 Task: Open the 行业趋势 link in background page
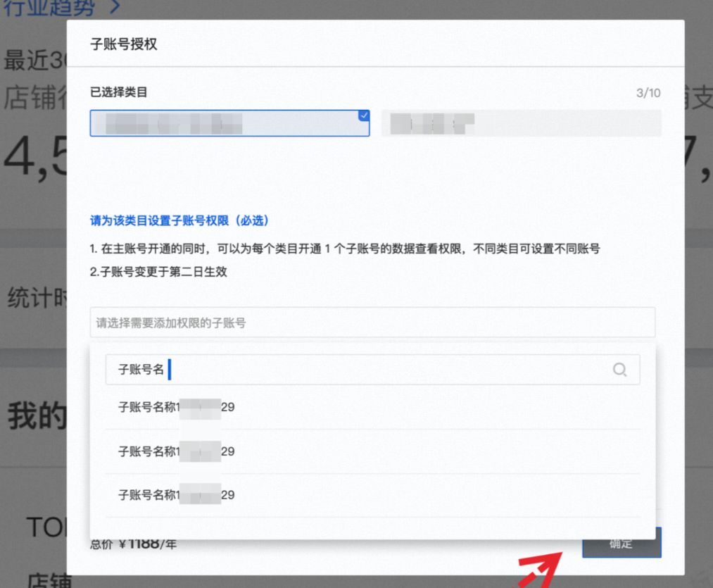tap(62, 7)
